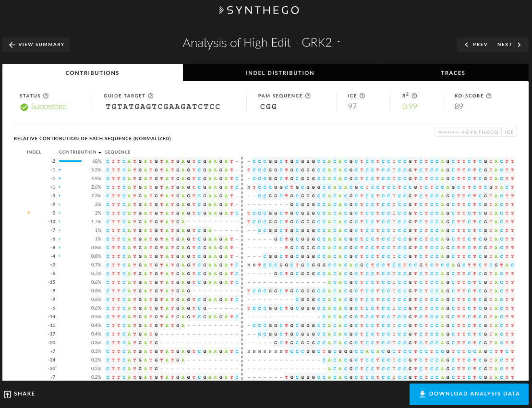This screenshot has width=532, height=408.
Task: Open the help icon beside the ICE score
Action: click(x=363, y=96)
